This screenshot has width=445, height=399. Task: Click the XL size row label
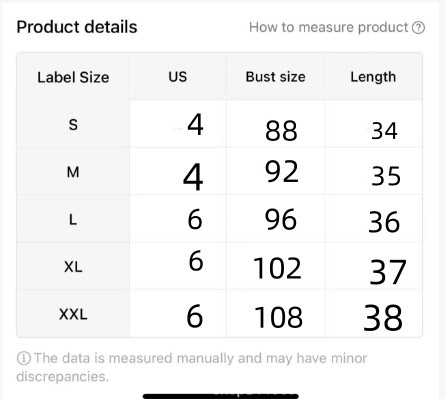click(x=73, y=267)
